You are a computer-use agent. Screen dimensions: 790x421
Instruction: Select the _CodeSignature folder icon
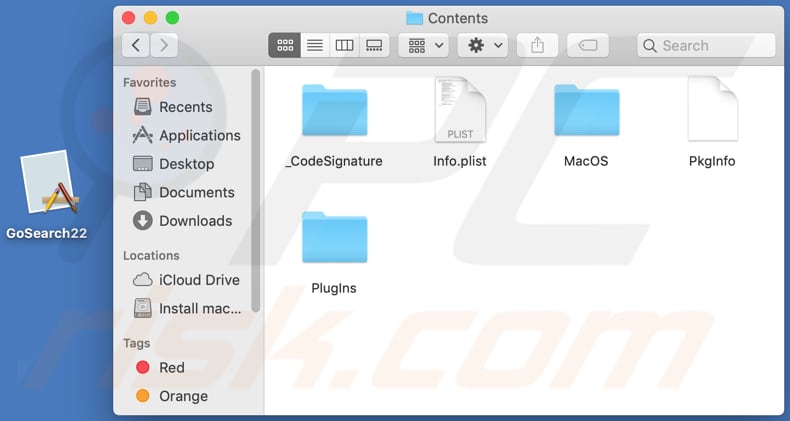pyautogui.click(x=335, y=110)
